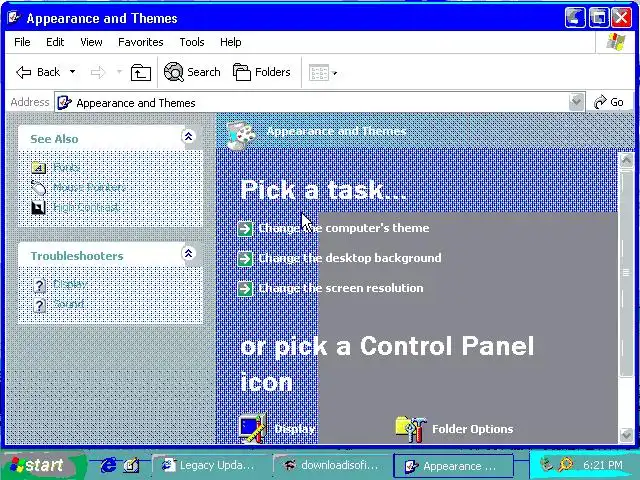Open the Tools menu

coord(191,42)
